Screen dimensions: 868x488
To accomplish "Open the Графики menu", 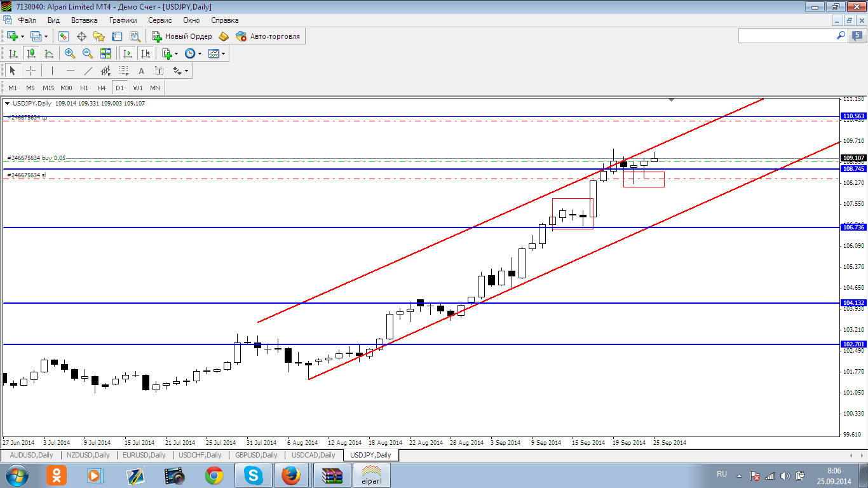I will click(123, 20).
